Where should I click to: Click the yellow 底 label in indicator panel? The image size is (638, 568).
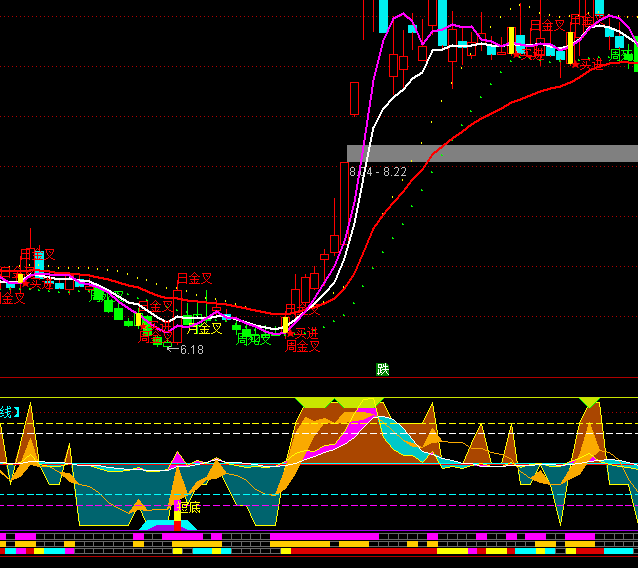point(189,507)
